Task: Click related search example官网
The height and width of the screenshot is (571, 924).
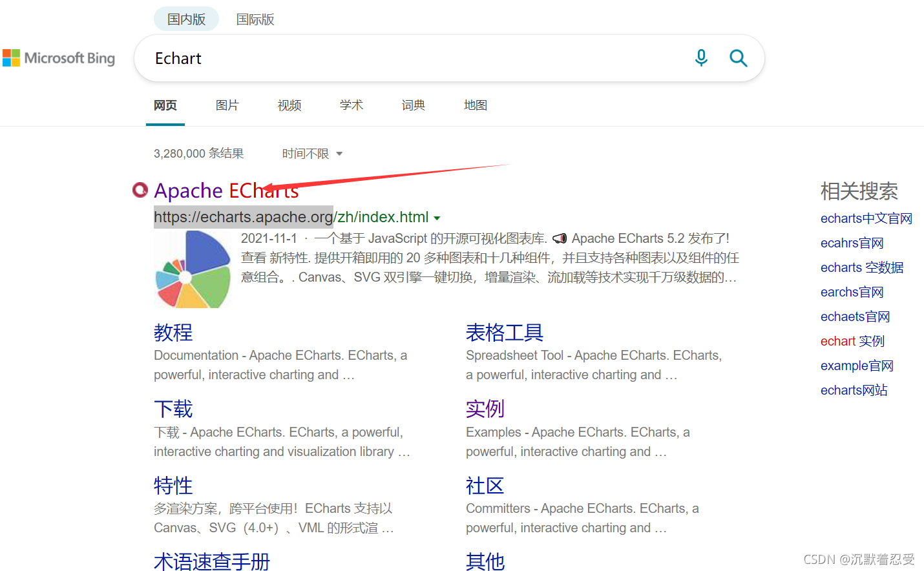Action: [x=857, y=366]
